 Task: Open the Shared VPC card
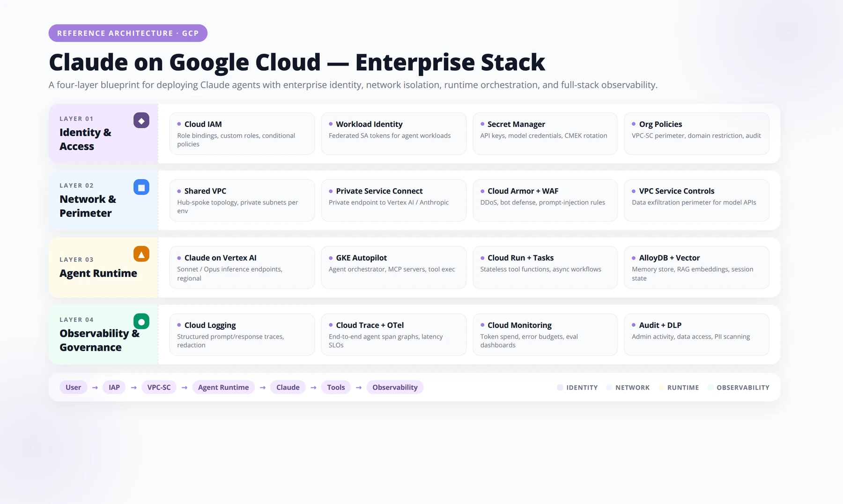coord(242,200)
